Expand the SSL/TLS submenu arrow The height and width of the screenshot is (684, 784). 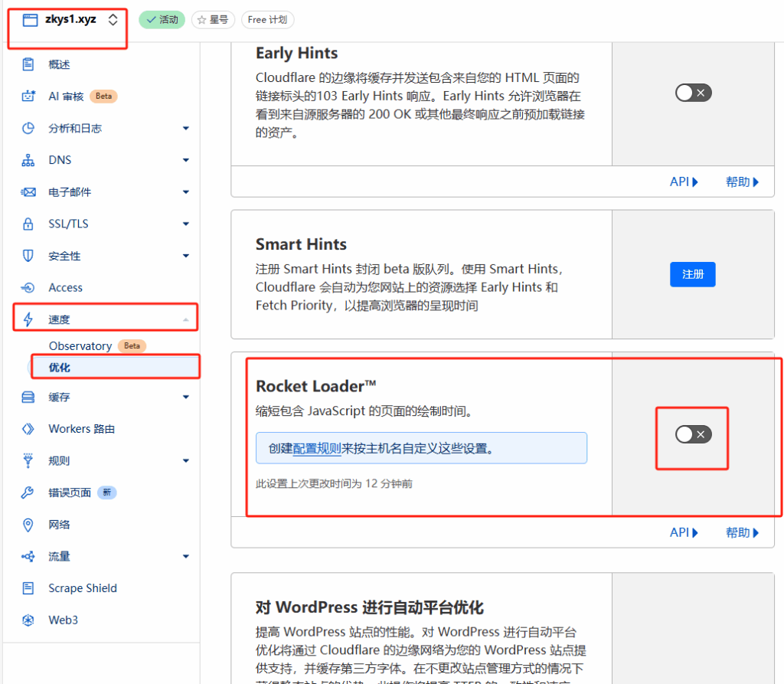pyautogui.click(x=186, y=224)
